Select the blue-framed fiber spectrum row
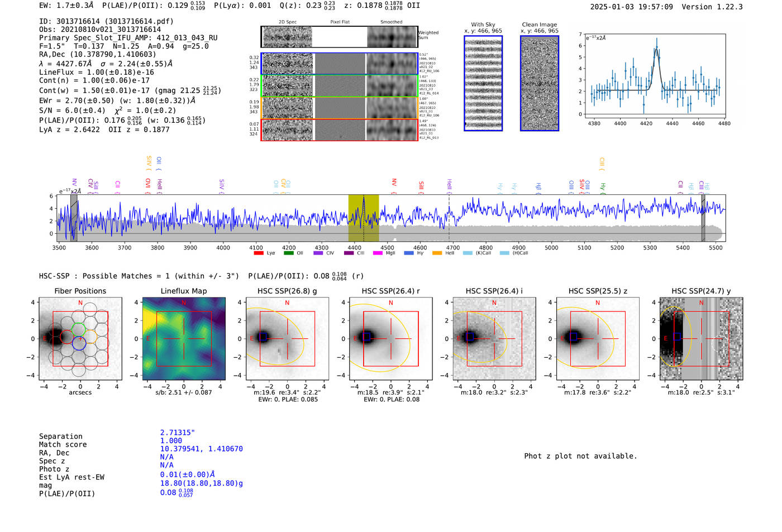782x532 pixels. pyautogui.click(x=339, y=64)
